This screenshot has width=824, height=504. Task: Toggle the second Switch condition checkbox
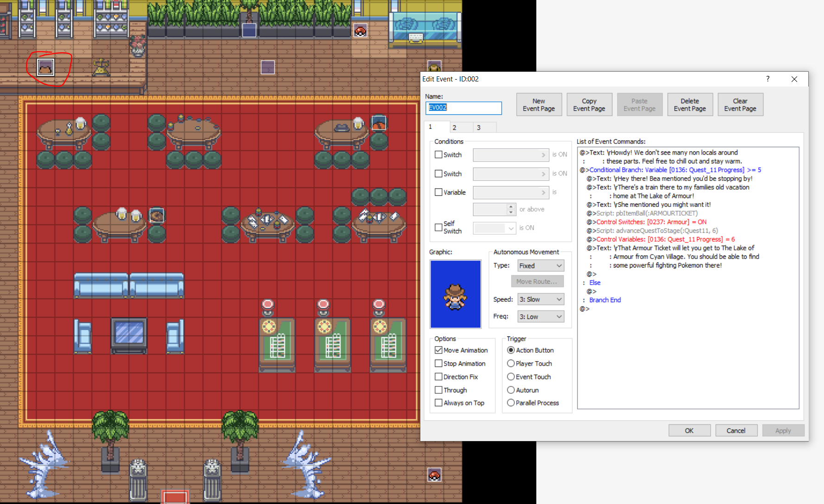[438, 174]
